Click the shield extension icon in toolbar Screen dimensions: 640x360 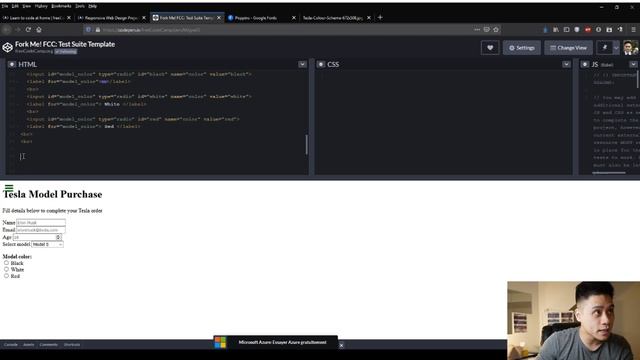577,29
